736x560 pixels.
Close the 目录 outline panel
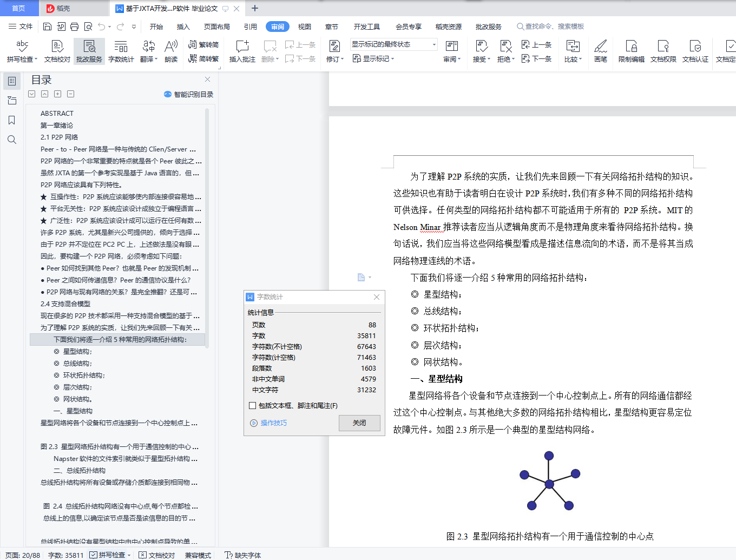207,79
